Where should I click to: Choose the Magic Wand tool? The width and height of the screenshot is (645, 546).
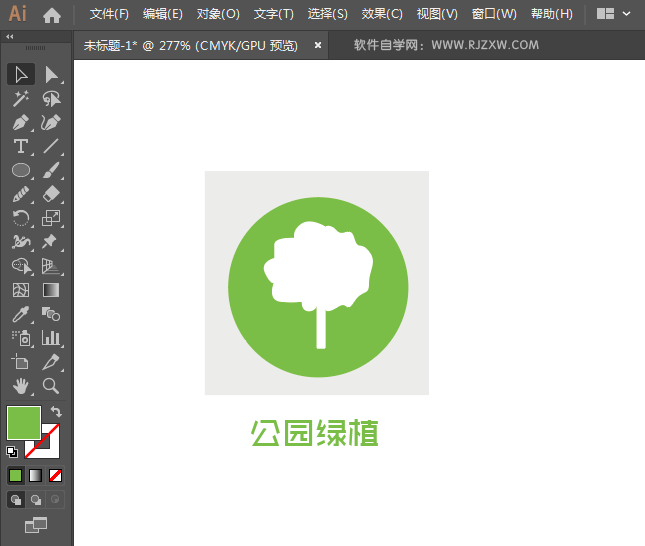(x=21, y=99)
